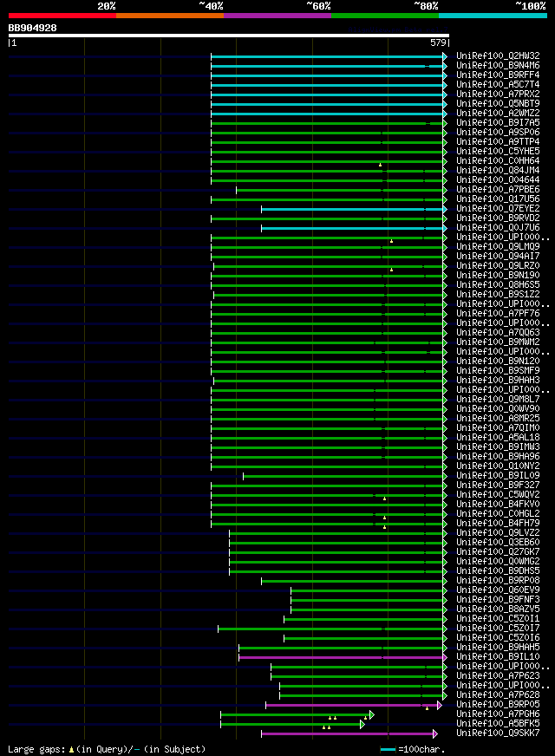This screenshot has height=756, width=555.
Task: Select the UniRef100_B9N190 label
Action: [498, 276]
